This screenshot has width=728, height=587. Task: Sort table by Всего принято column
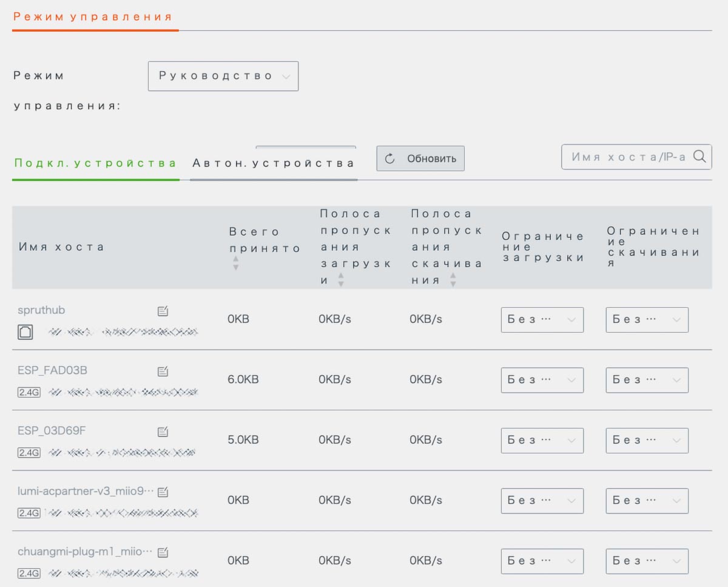(x=236, y=263)
